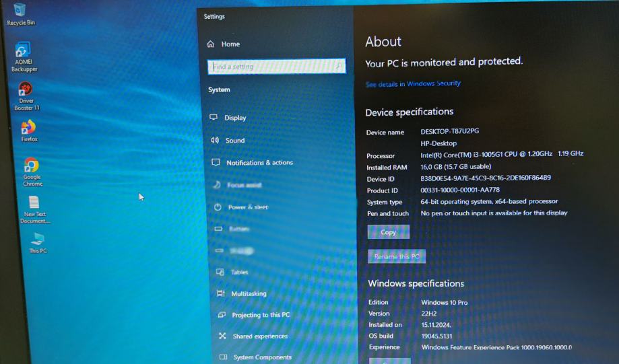Click the Tablet icon in sidebar

point(220,272)
